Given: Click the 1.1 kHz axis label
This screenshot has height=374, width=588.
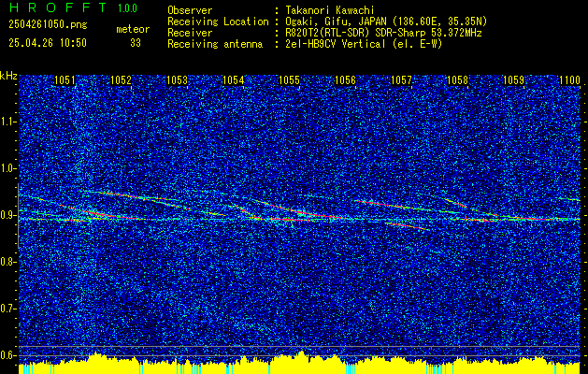Looking at the screenshot, I should [7, 122].
